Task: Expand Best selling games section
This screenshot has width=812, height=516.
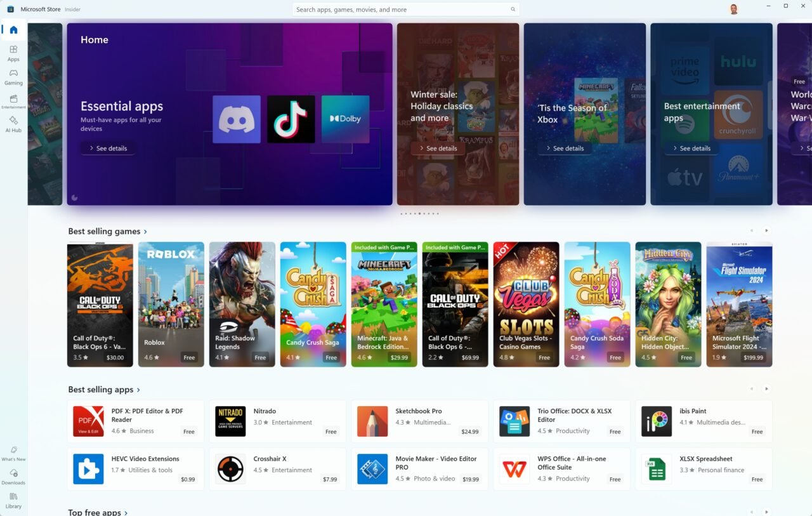Action: [x=107, y=231]
